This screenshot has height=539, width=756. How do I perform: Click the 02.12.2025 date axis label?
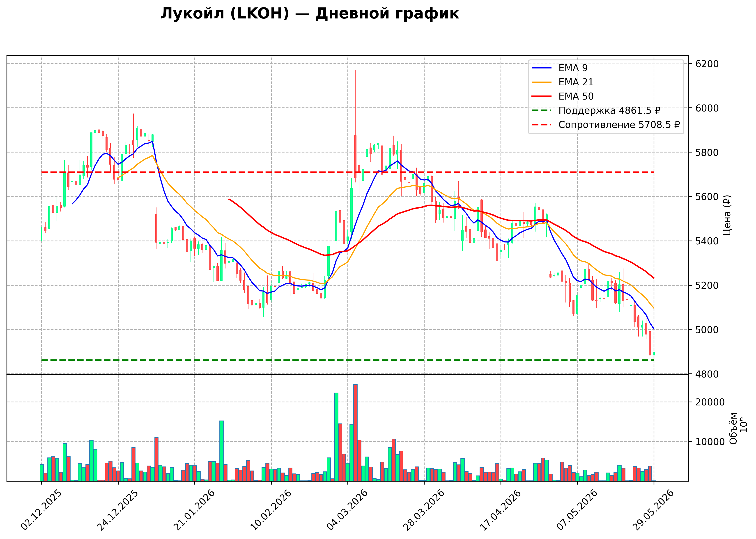tap(41, 510)
